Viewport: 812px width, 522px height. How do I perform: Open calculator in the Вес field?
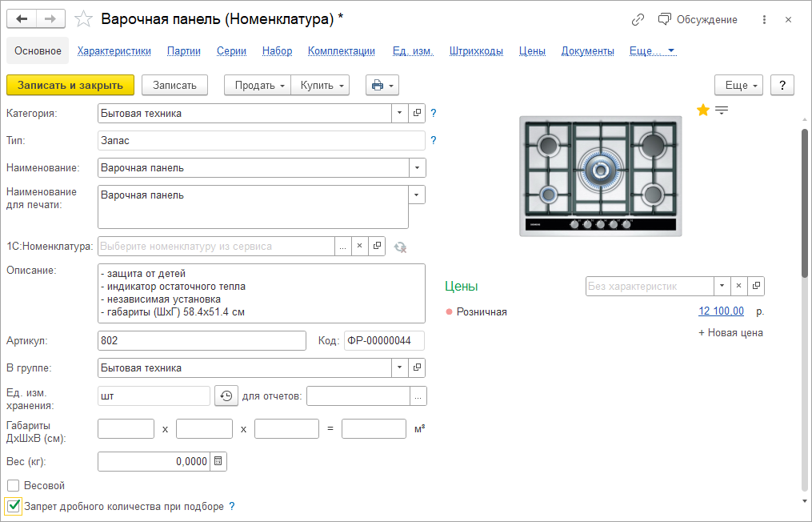(218, 461)
